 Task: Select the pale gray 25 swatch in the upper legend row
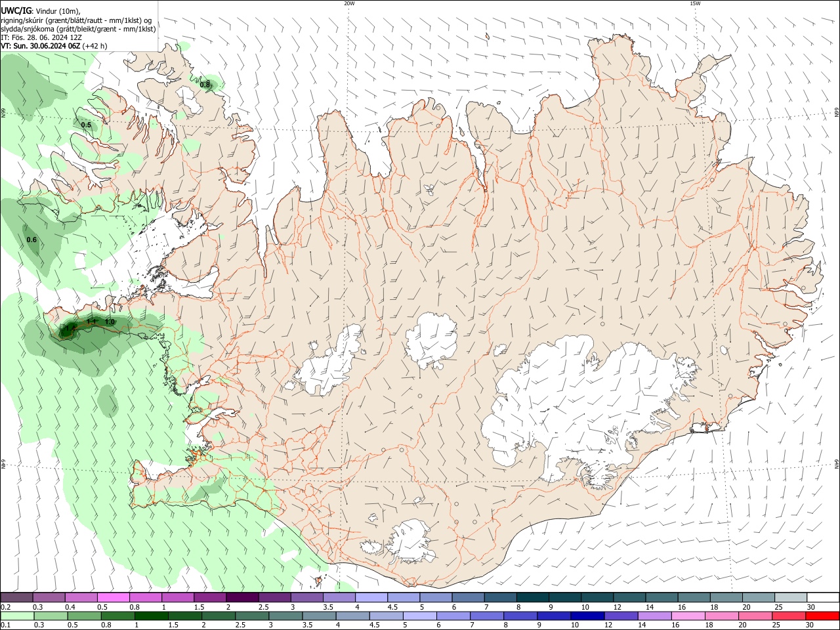pyautogui.click(x=791, y=598)
